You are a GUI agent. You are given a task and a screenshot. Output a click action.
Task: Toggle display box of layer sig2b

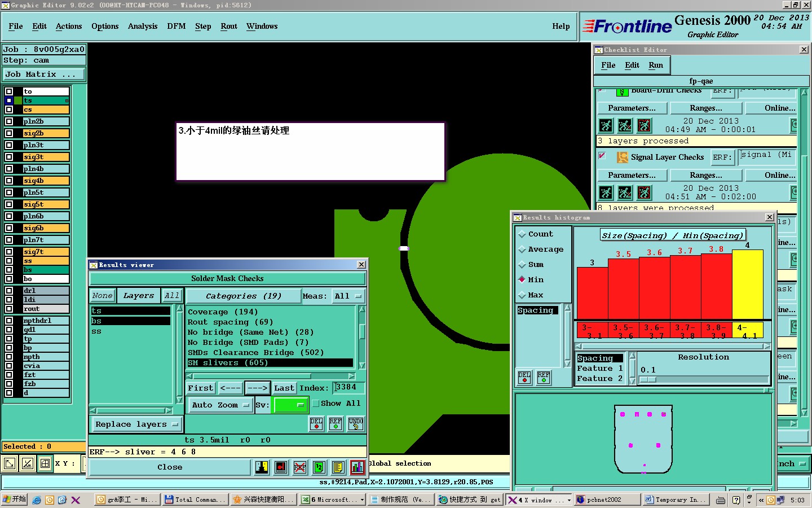point(9,133)
